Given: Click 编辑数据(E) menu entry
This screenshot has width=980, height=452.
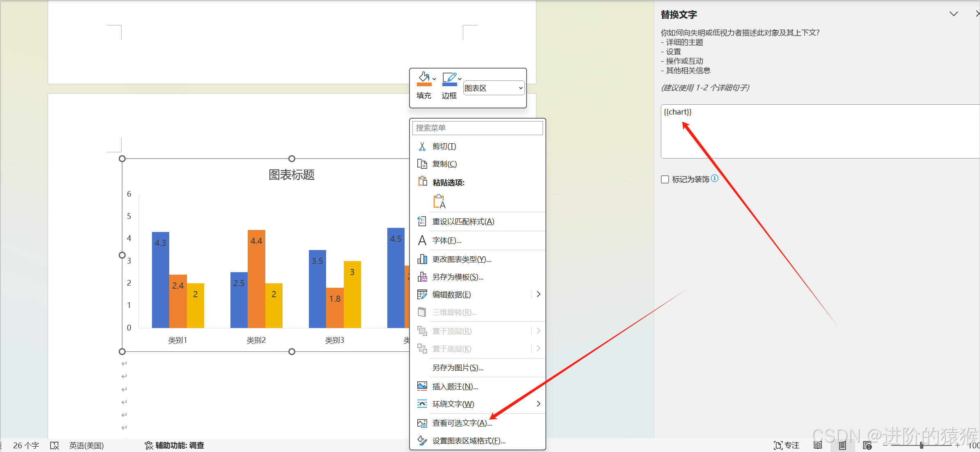Looking at the screenshot, I should pyautogui.click(x=472, y=295).
